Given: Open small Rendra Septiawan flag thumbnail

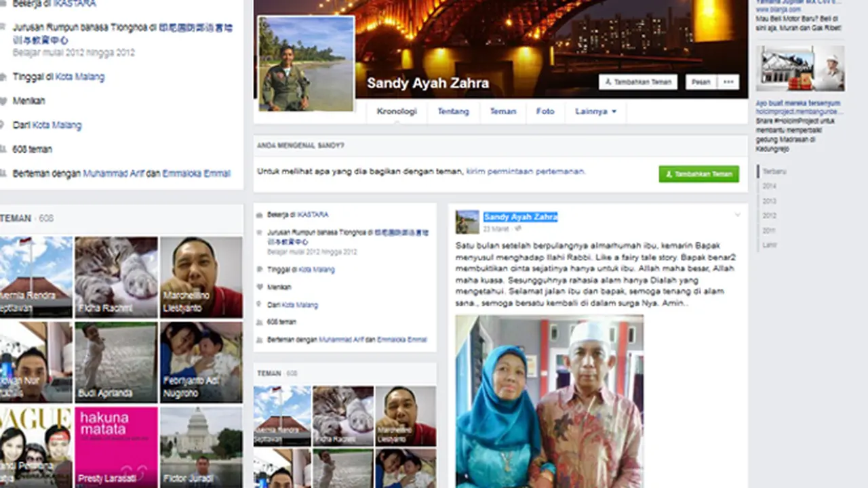Looking at the screenshot, I should [x=282, y=415].
